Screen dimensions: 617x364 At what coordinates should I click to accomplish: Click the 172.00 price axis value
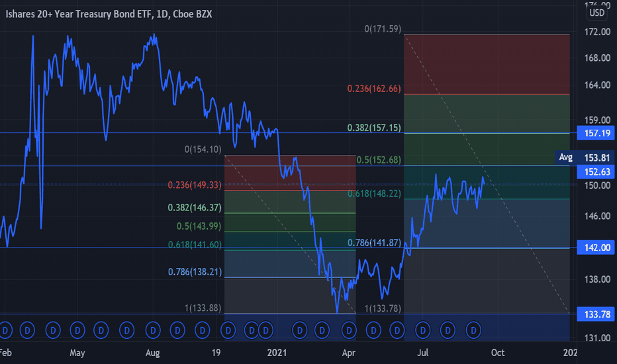click(x=597, y=32)
